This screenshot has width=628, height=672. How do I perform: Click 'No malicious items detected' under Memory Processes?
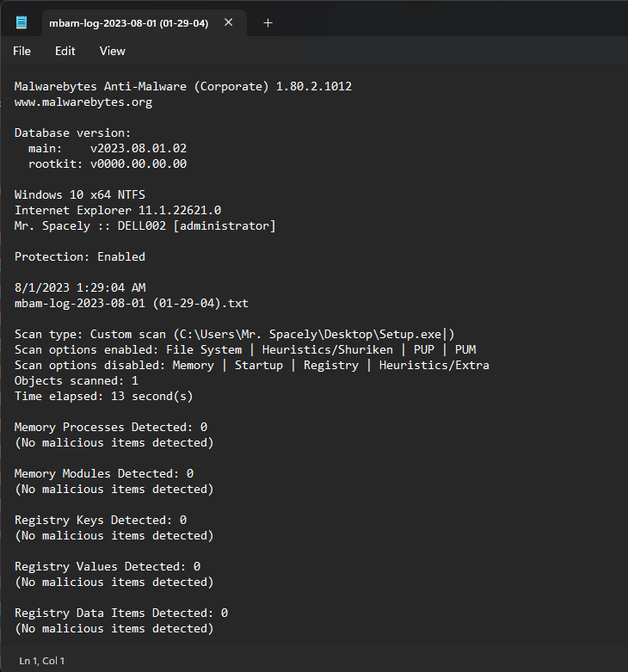tap(114, 443)
